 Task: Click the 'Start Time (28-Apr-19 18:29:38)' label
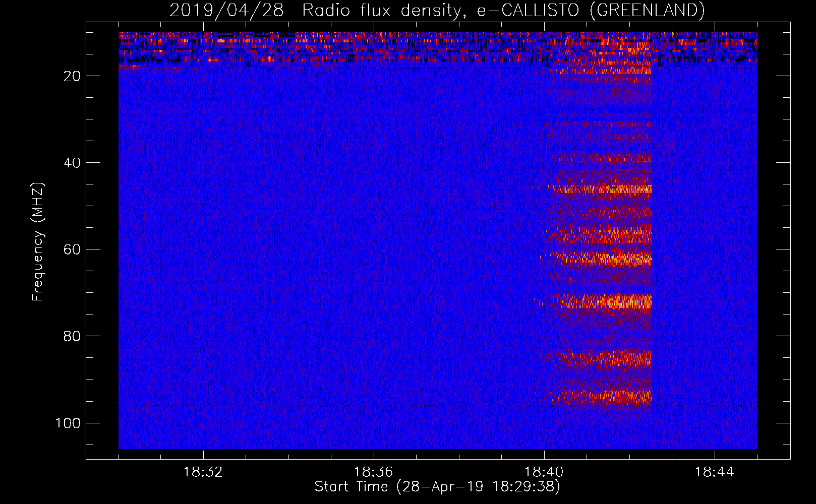click(x=437, y=487)
